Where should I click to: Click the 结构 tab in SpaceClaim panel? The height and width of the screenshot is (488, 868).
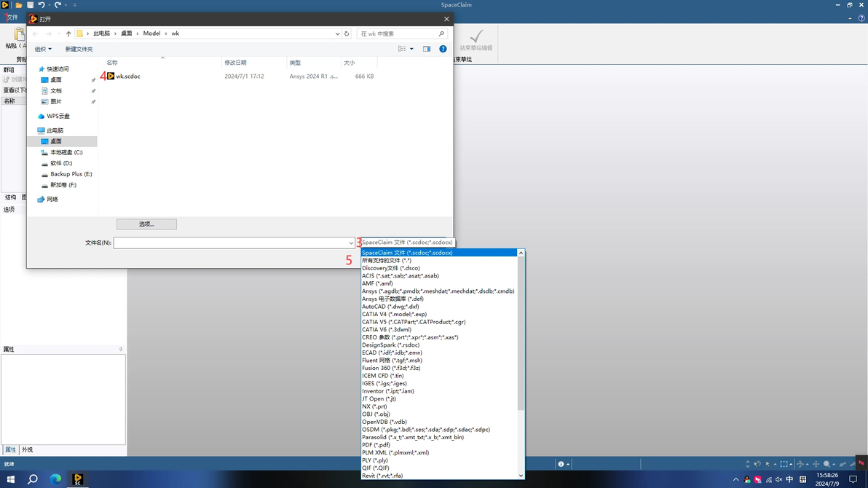click(10, 197)
